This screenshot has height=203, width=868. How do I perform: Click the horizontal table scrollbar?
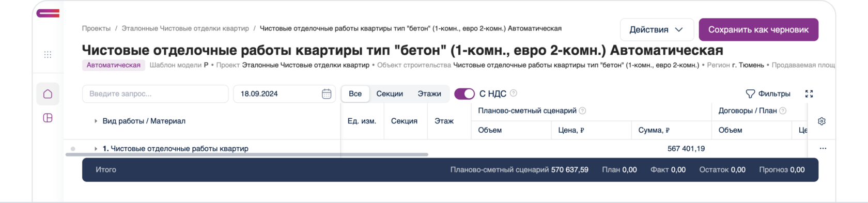(247, 154)
